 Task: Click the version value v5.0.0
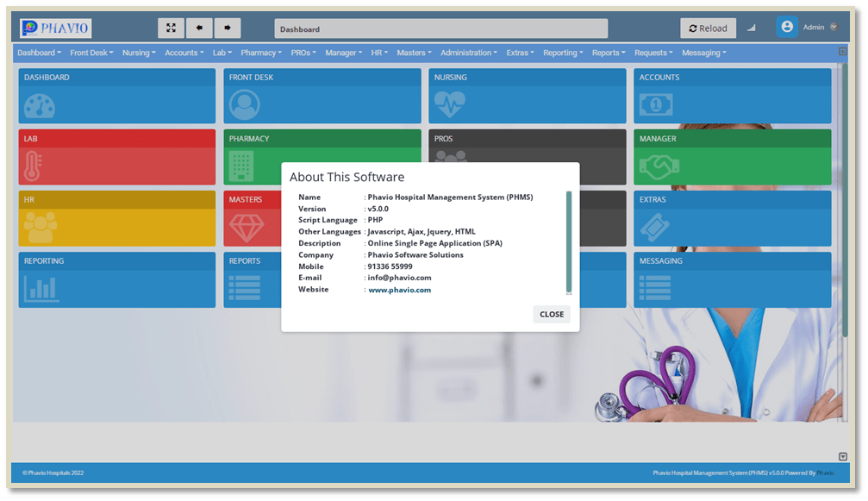[378, 209]
